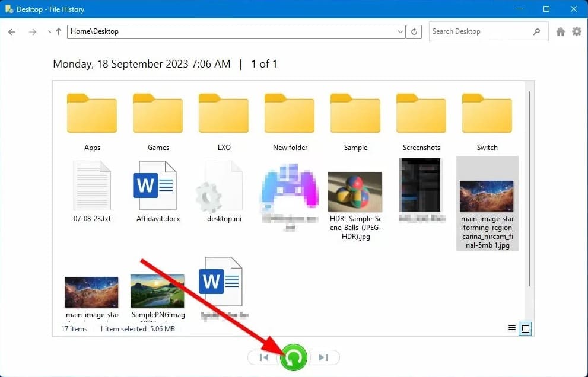The width and height of the screenshot is (588, 377).
Task: Switch to large icons view
Action: 525,328
